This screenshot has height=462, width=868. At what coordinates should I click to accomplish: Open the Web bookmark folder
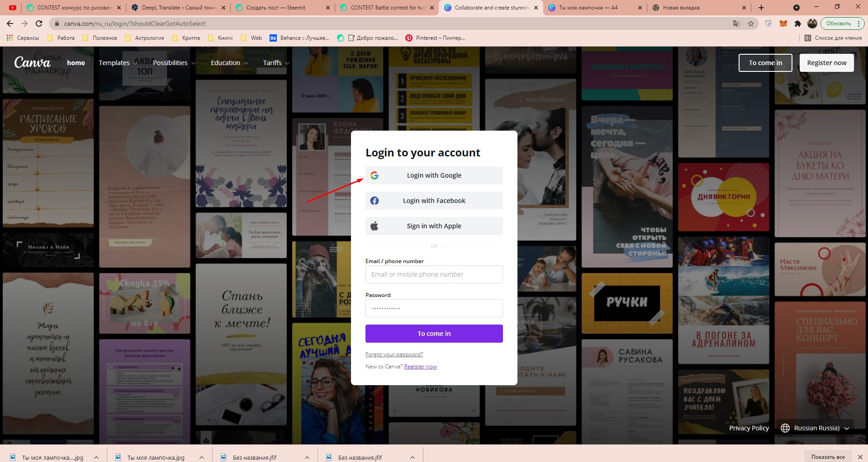(x=251, y=38)
